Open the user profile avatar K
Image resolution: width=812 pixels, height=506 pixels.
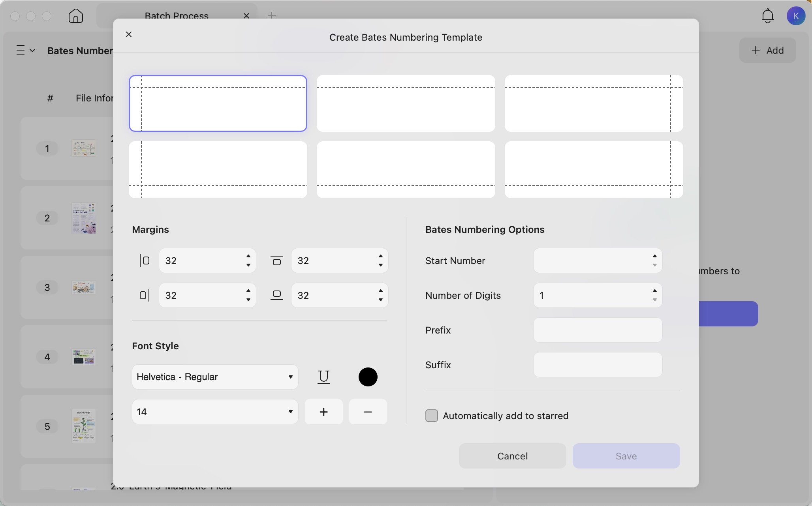796,16
